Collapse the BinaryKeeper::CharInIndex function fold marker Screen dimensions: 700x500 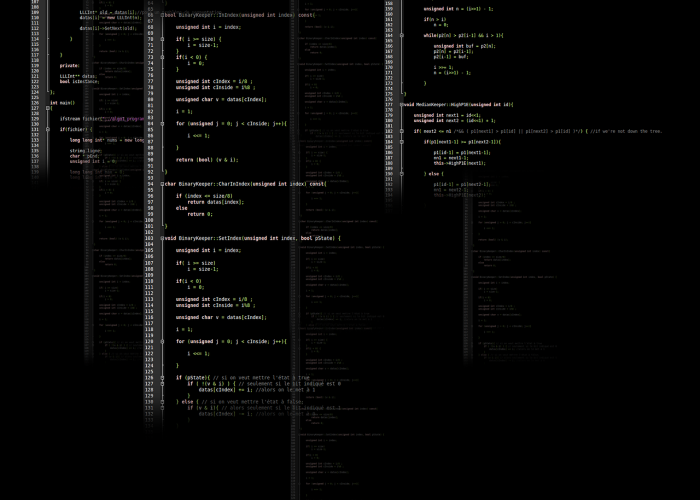click(x=162, y=184)
